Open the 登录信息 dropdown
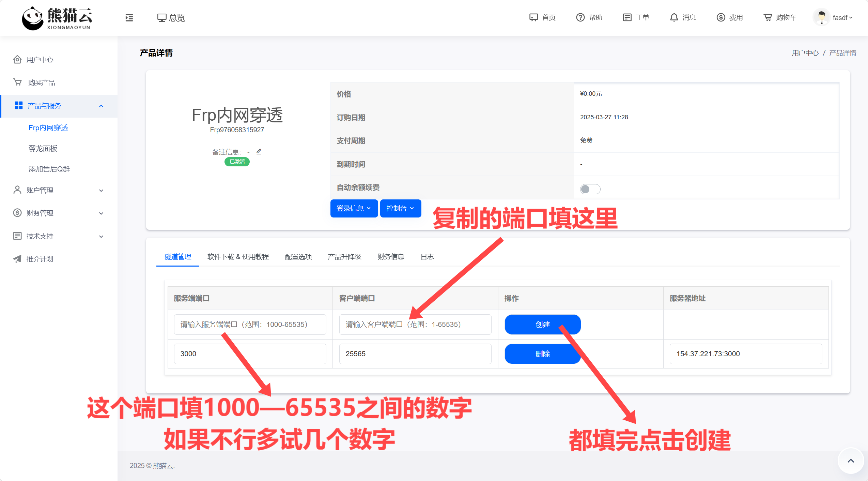This screenshot has width=868, height=481. point(354,208)
